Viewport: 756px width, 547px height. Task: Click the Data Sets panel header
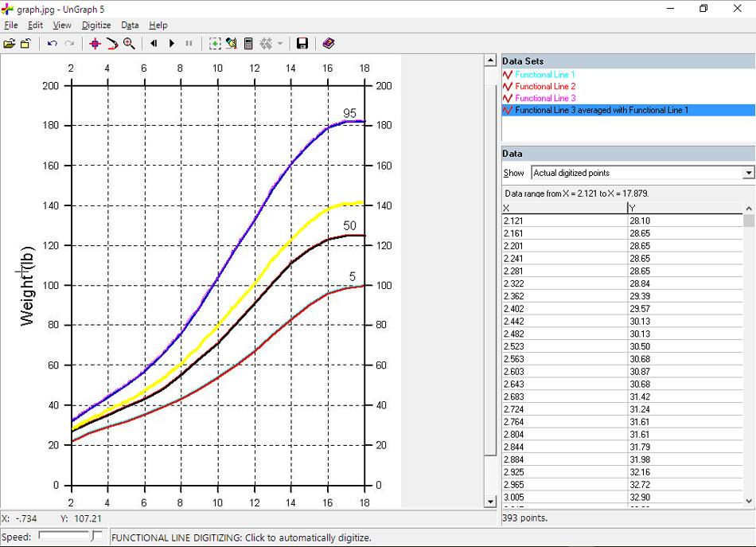[628, 61]
